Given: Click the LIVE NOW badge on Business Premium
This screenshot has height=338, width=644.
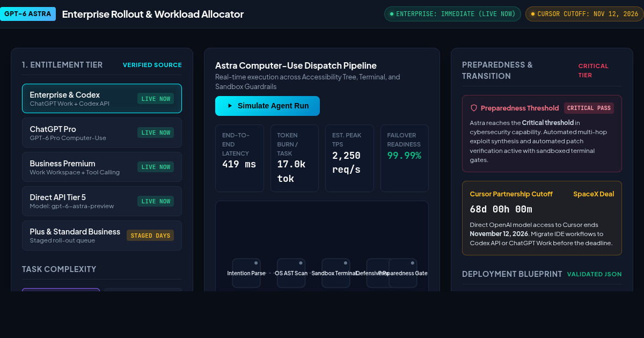Looking at the screenshot, I should coord(156,167).
